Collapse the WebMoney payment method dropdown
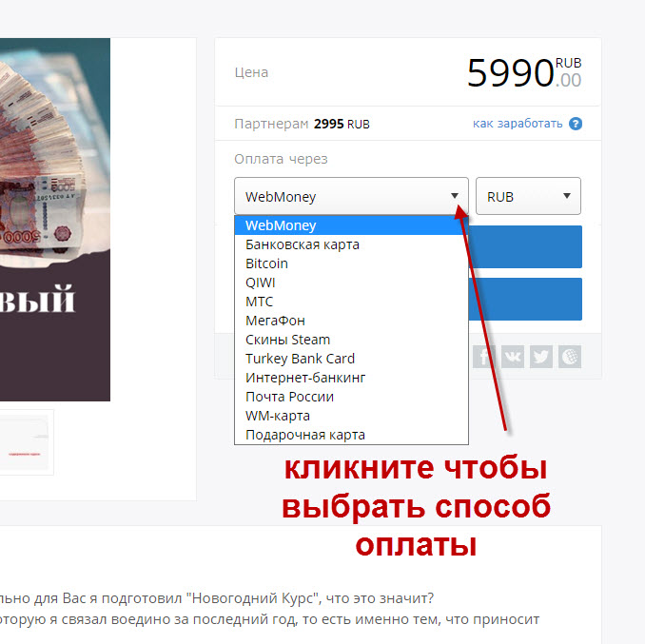645x644 pixels. [x=351, y=196]
